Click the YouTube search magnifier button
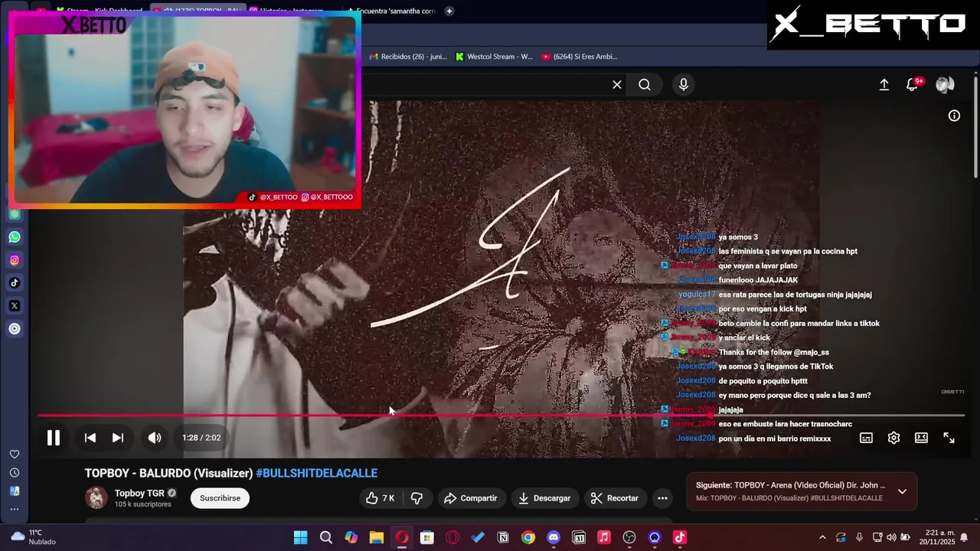The image size is (980, 551). coord(645,85)
